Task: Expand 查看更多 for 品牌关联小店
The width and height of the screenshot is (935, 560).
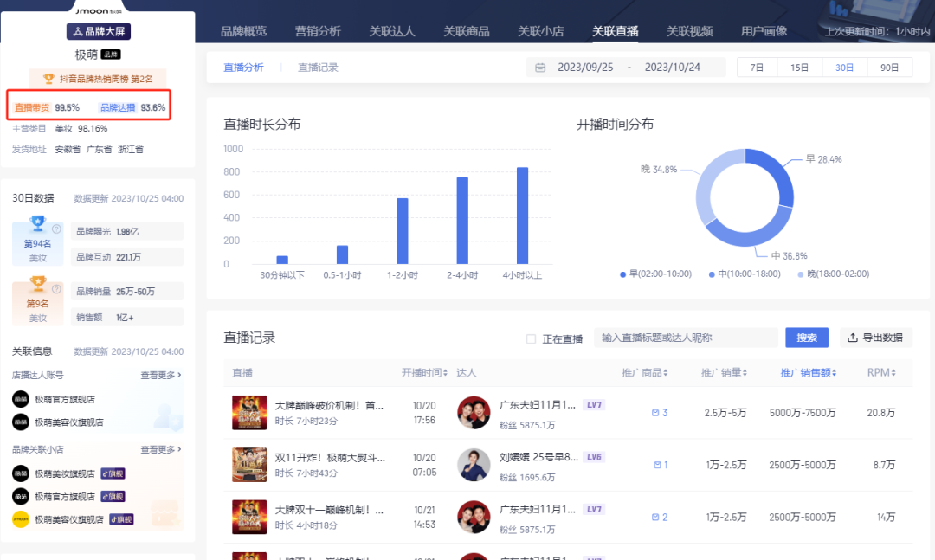Action: 161,449
